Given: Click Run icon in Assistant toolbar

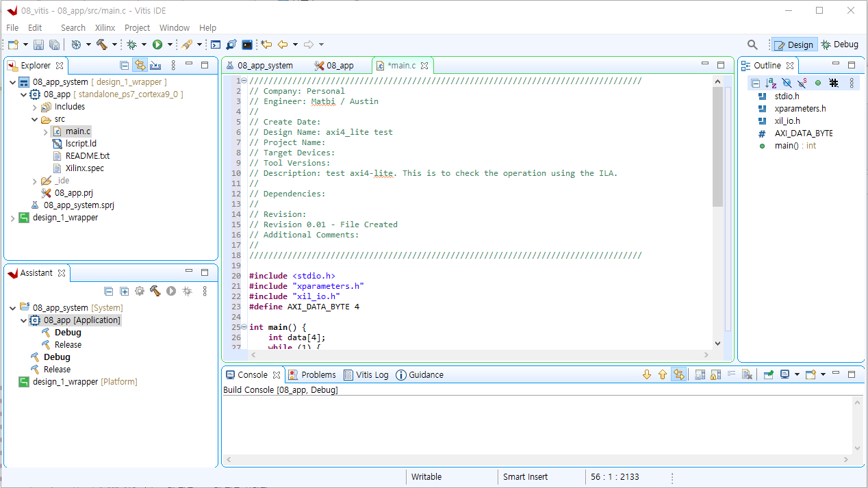Looking at the screenshot, I should tap(171, 292).
